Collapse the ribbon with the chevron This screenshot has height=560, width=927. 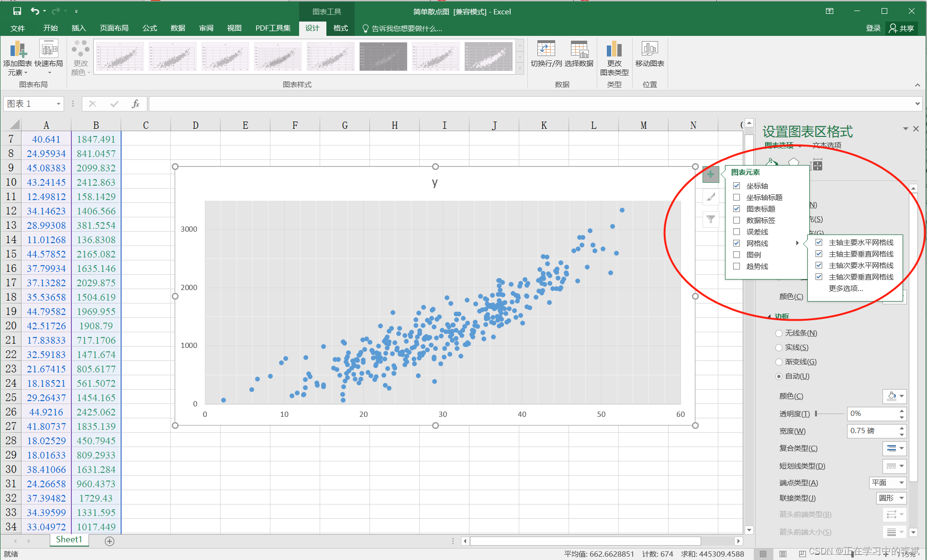917,85
